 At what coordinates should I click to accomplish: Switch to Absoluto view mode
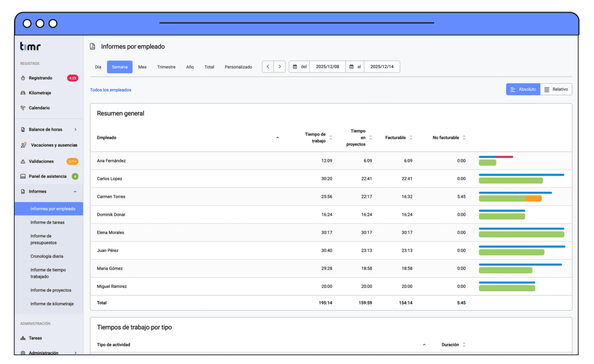pos(523,90)
